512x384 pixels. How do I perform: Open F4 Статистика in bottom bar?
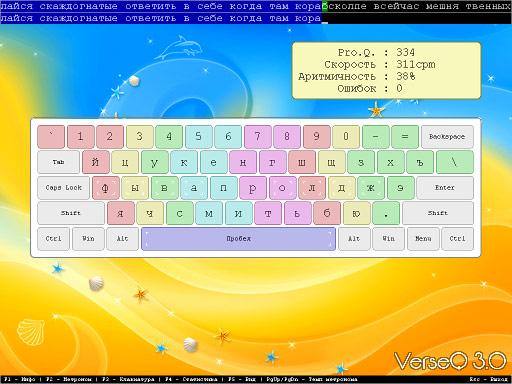191,379
